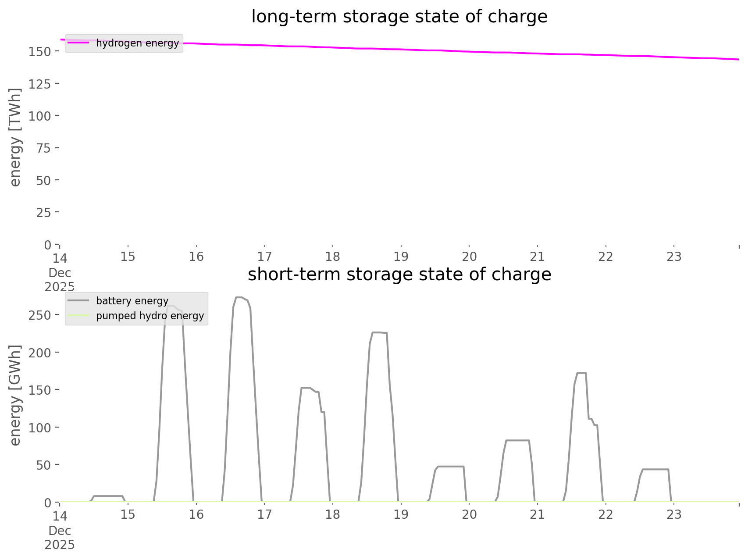Click the gray battery energy legend line
Screen dimensions: 748x560
(78, 301)
